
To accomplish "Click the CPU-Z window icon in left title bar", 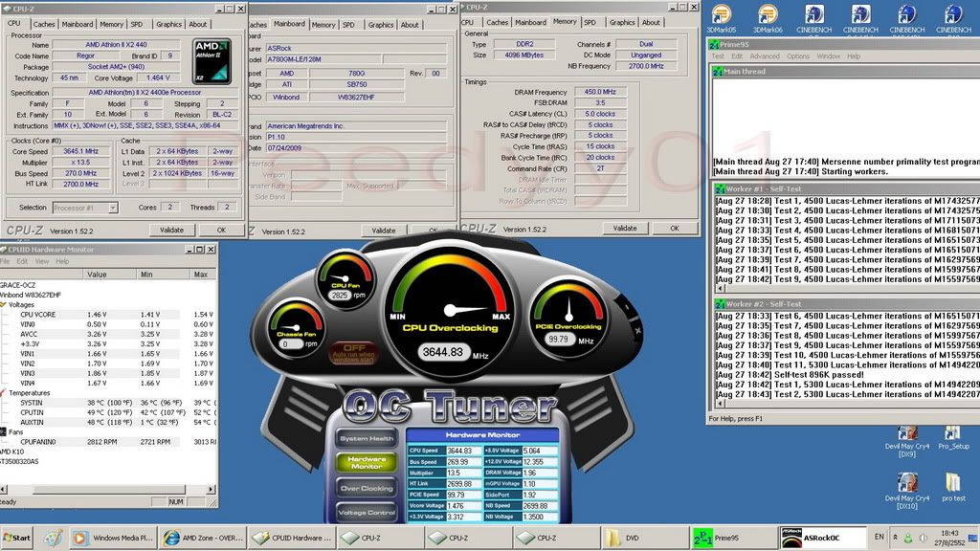I will [7, 9].
